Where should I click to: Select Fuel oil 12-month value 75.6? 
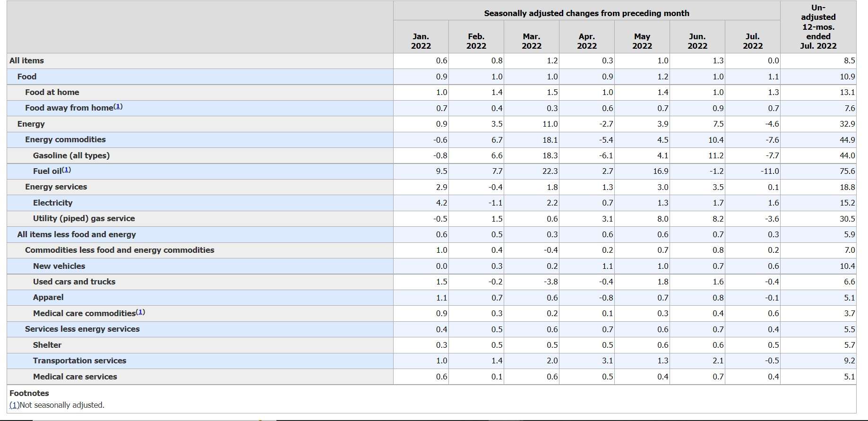click(x=847, y=171)
